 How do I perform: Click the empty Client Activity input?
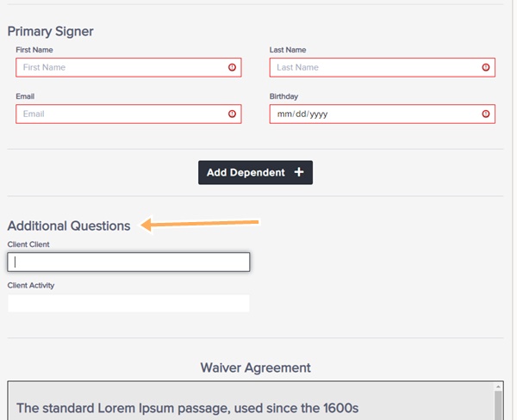128,303
